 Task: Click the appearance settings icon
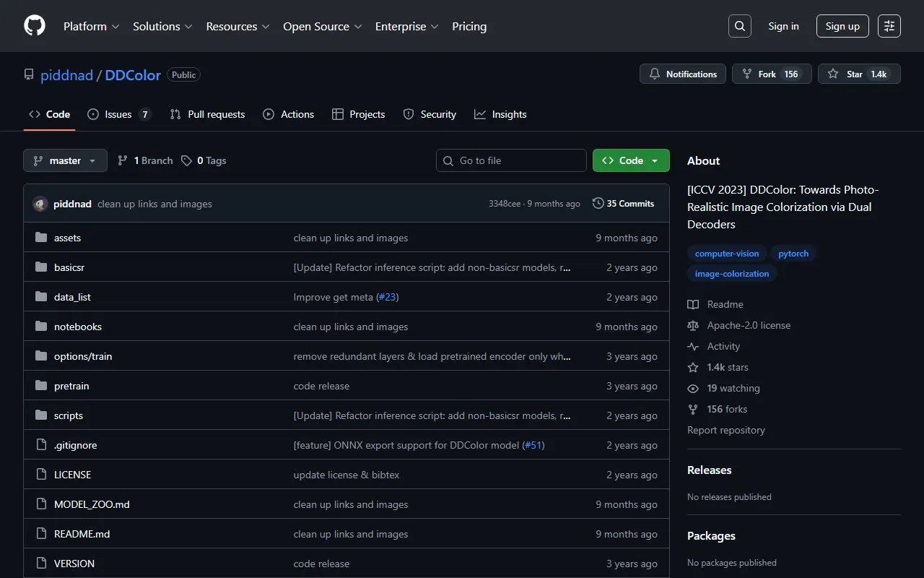(x=889, y=26)
